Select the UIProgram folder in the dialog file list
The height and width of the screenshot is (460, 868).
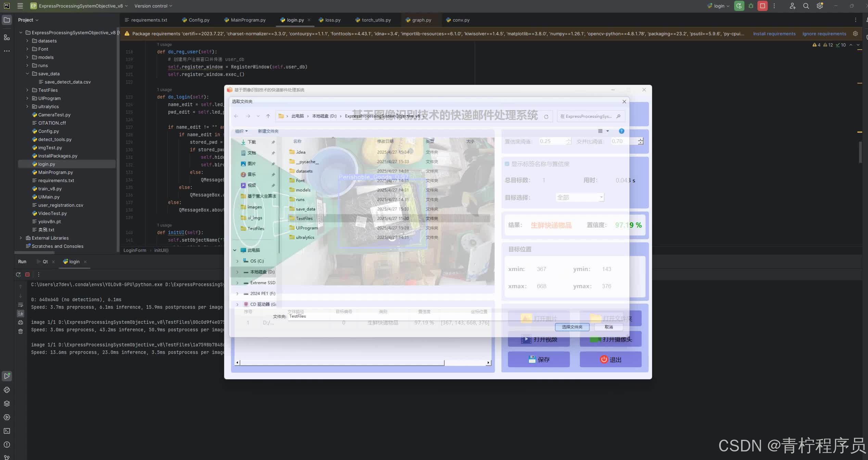tap(306, 228)
